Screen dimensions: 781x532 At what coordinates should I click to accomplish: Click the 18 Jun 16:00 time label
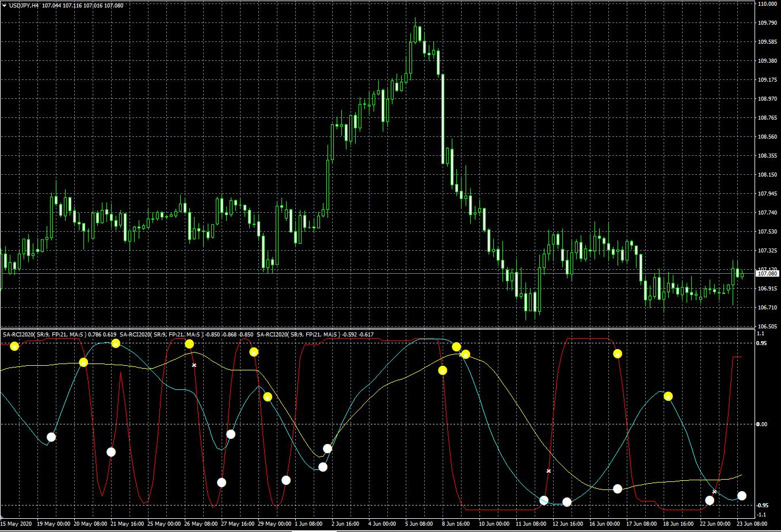coord(679,524)
